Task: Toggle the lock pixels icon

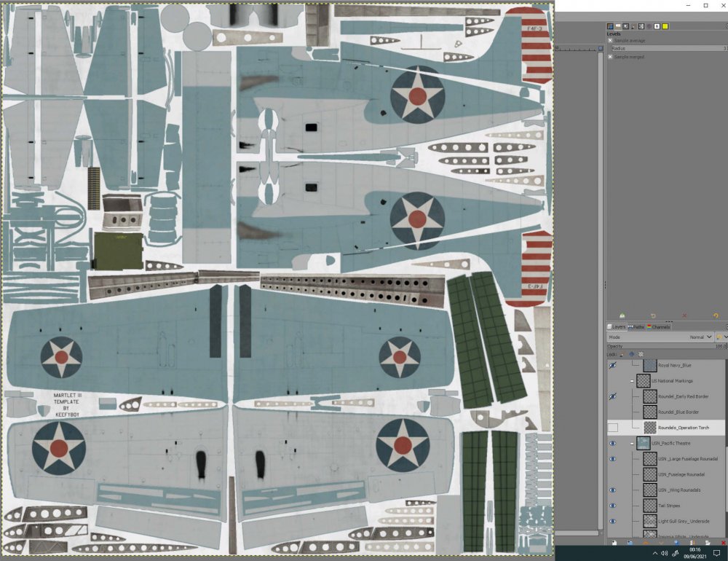Action: point(622,354)
